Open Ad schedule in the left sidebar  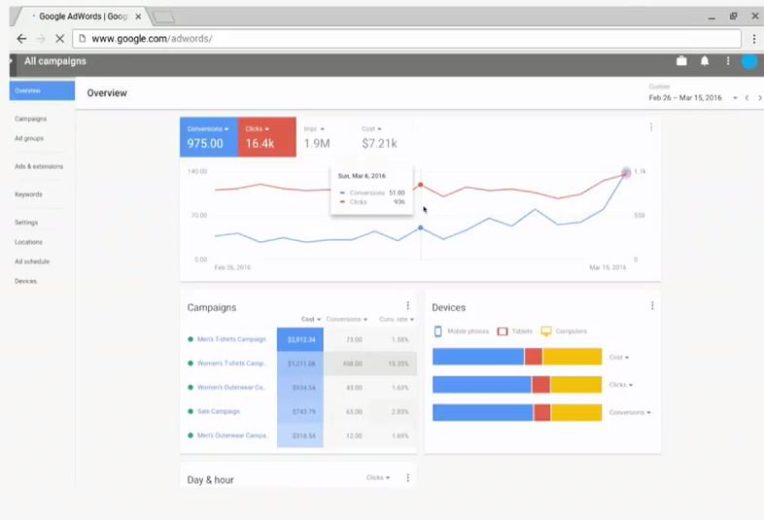pyautogui.click(x=32, y=262)
